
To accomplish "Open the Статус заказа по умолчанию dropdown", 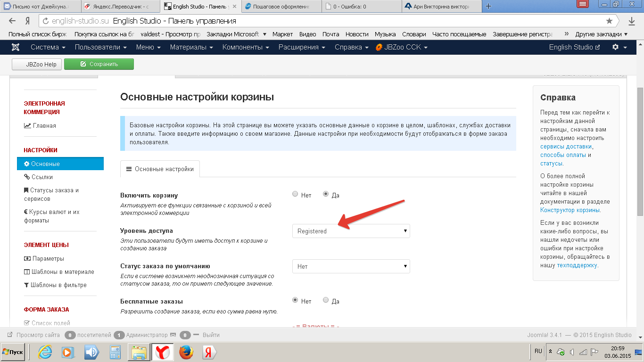I will (x=351, y=266).
